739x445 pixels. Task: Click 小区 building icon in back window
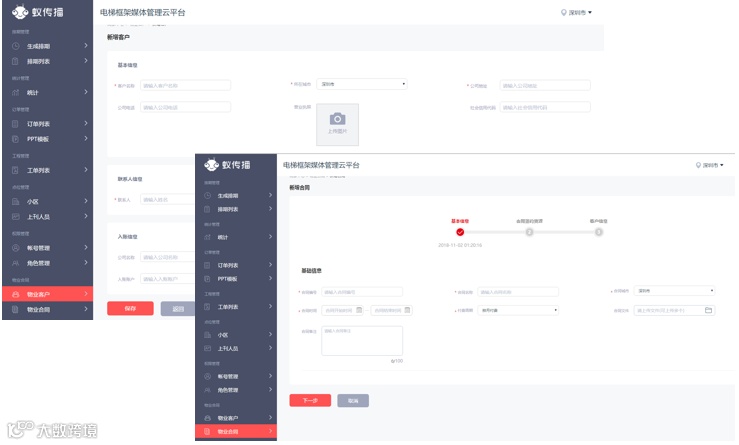[16, 201]
